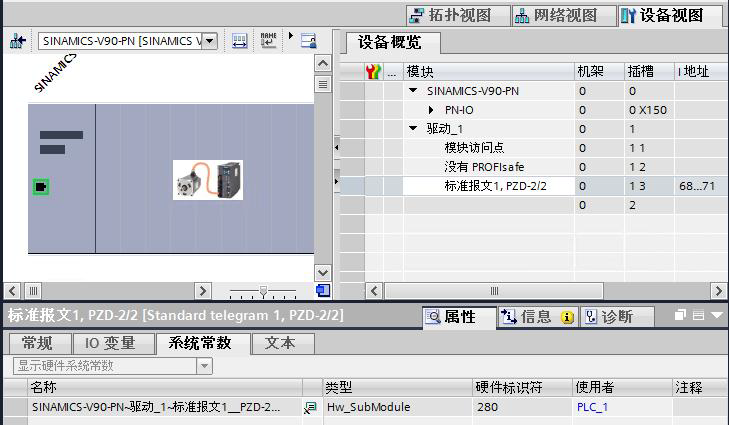The height and width of the screenshot is (425, 729).
Task: Expand toolbar overflow arrow
Action: click(x=291, y=35)
